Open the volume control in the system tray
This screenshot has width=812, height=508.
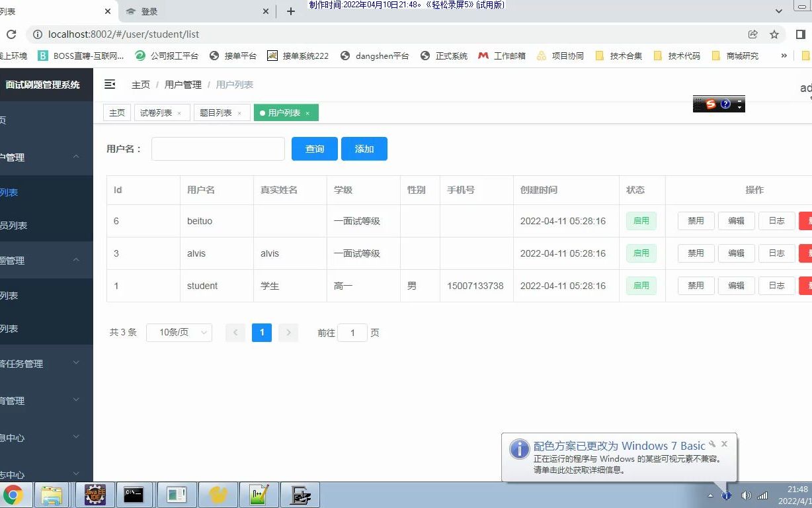click(x=747, y=495)
